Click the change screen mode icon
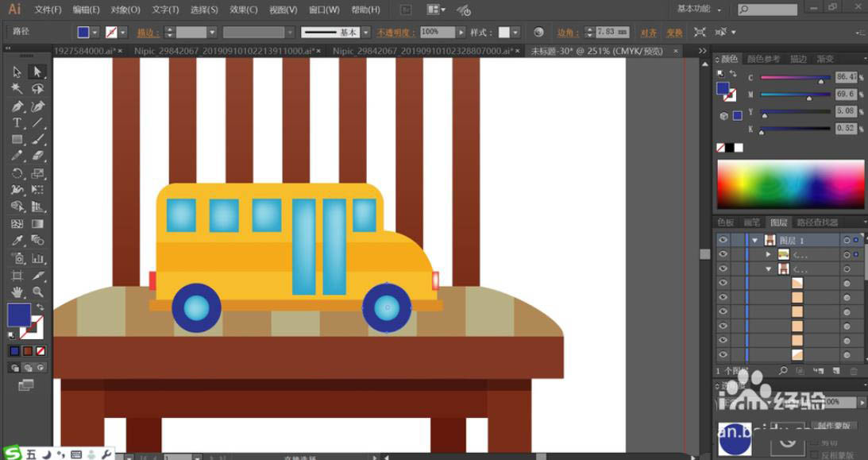The height and width of the screenshot is (460, 868). [x=25, y=385]
